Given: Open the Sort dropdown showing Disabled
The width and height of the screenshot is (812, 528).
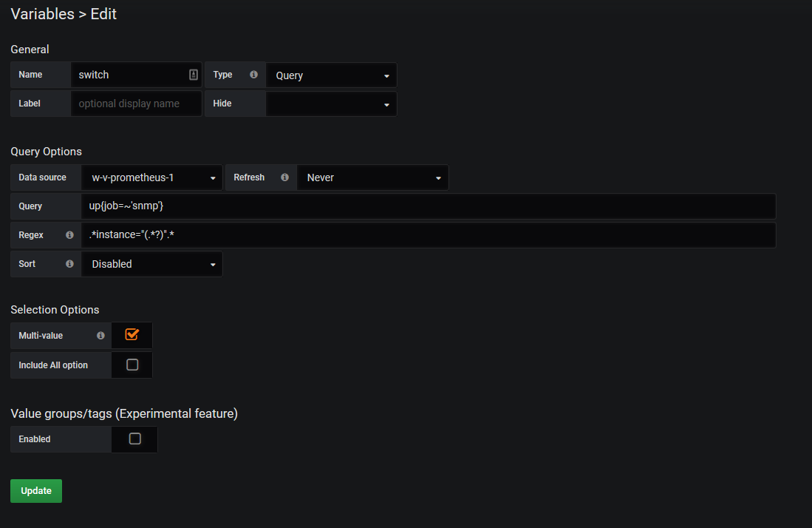Looking at the screenshot, I should [151, 264].
